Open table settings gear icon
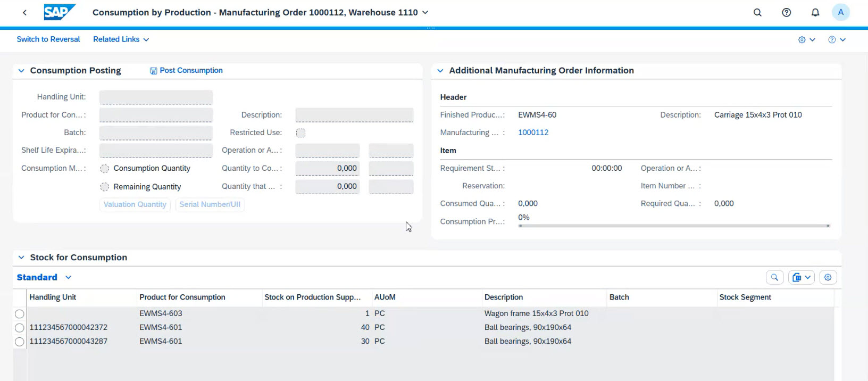 pos(828,277)
